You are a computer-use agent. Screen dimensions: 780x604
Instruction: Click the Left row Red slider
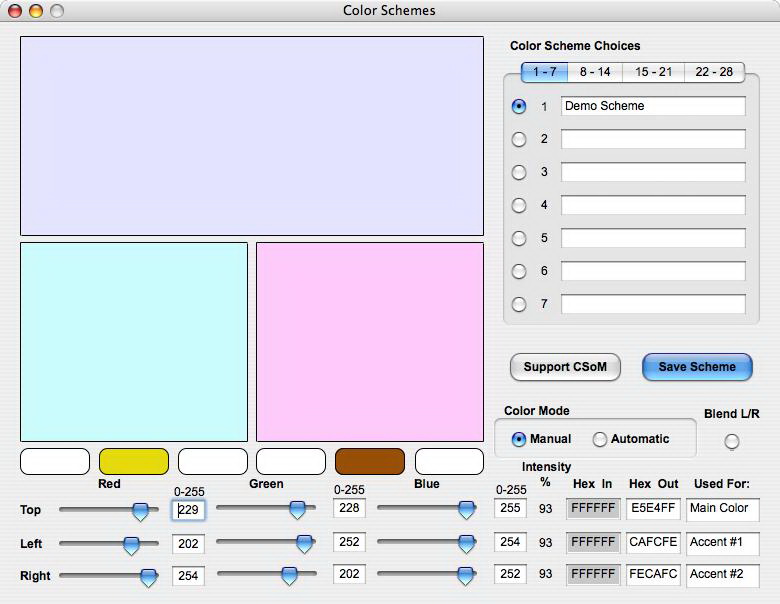108,544
